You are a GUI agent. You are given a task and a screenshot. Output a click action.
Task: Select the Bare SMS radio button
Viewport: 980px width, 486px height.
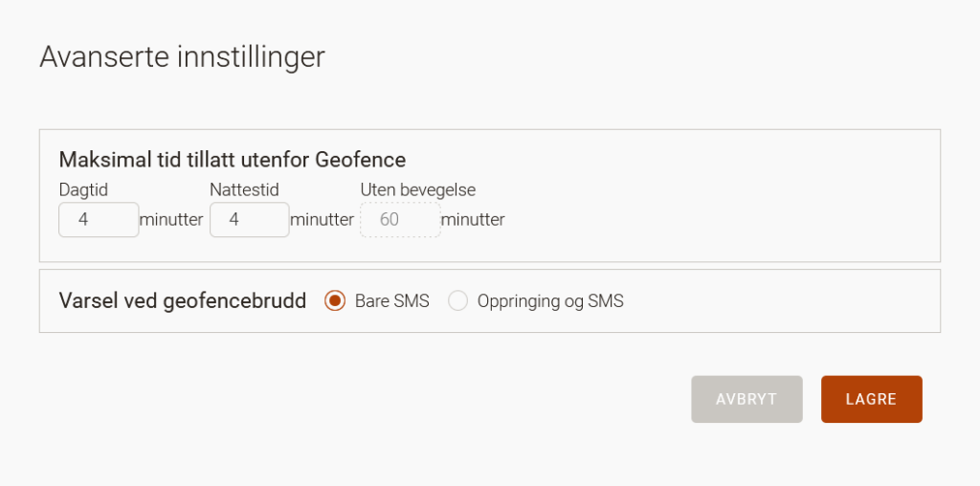[335, 301]
